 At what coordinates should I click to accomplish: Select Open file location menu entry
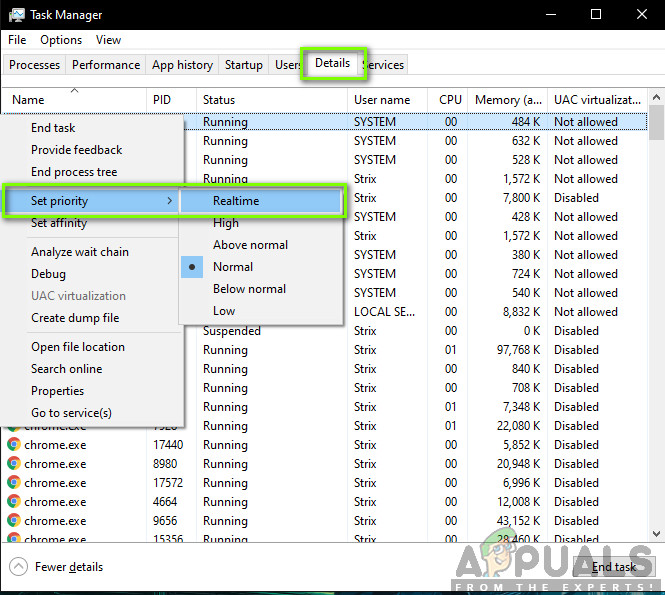78,347
